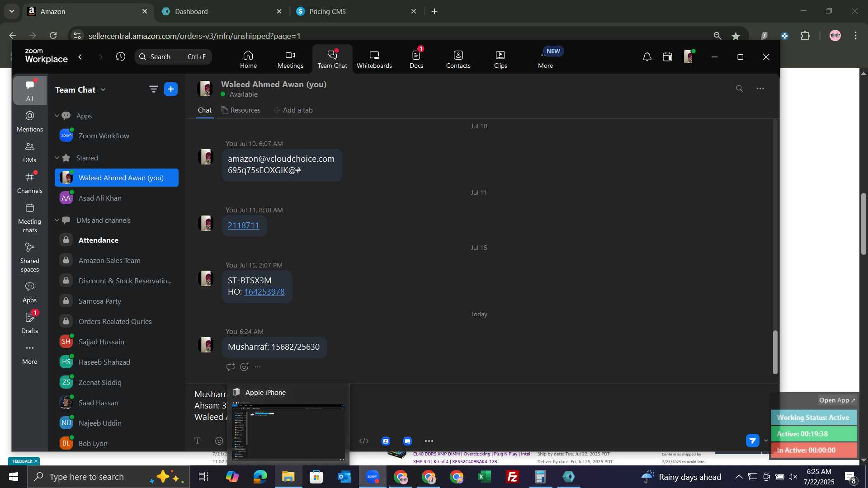This screenshot has height=488, width=868.
Task: Open the More menu with NEW badge
Action: [546, 59]
